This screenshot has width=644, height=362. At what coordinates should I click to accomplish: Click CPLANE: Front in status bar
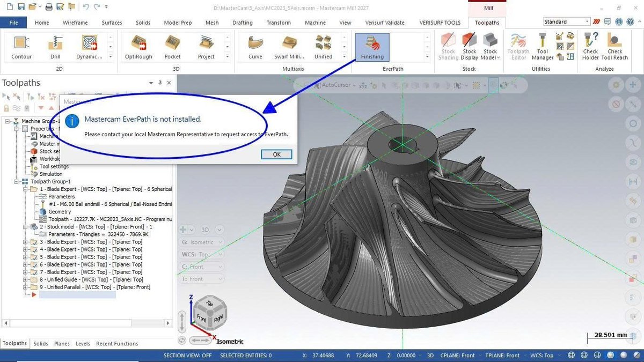(458, 355)
